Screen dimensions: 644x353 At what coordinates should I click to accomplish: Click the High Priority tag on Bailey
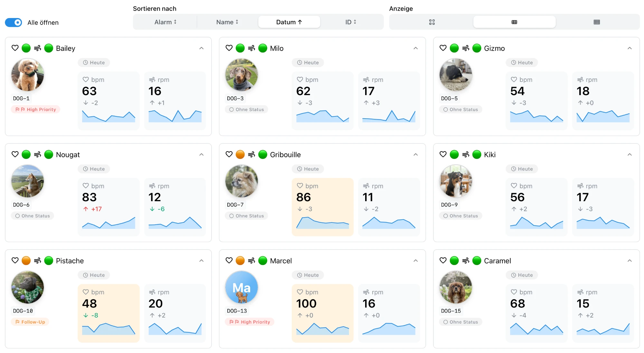coord(36,110)
